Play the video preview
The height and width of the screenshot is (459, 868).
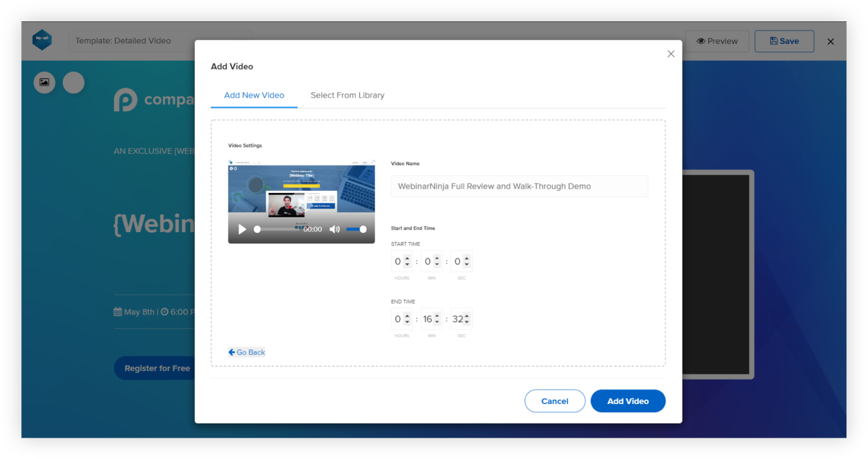click(x=242, y=229)
